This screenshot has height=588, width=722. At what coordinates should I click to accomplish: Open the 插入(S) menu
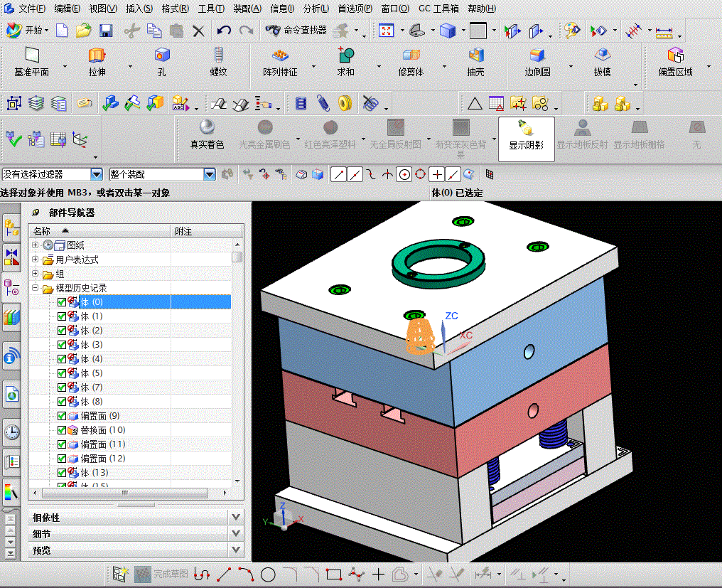click(x=139, y=9)
